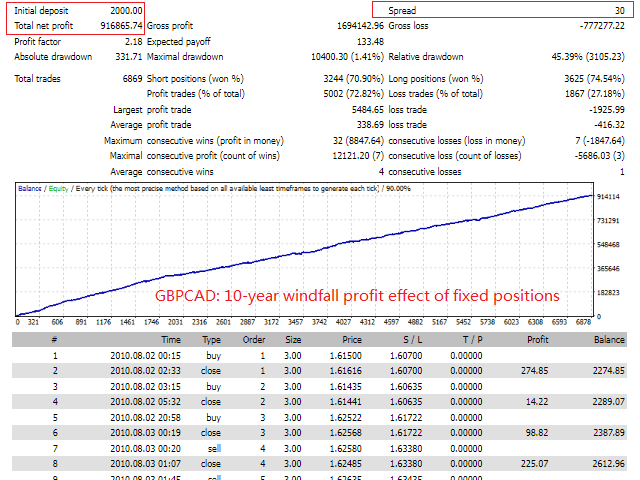640x480 pixels.
Task: Select row 7 sell order at 1.62580
Action: point(319,448)
